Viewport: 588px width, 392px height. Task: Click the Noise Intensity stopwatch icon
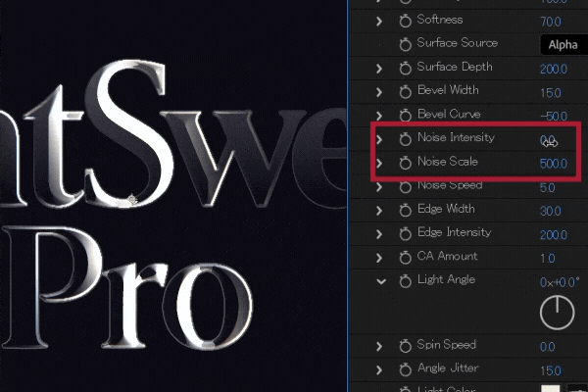pyautogui.click(x=405, y=138)
